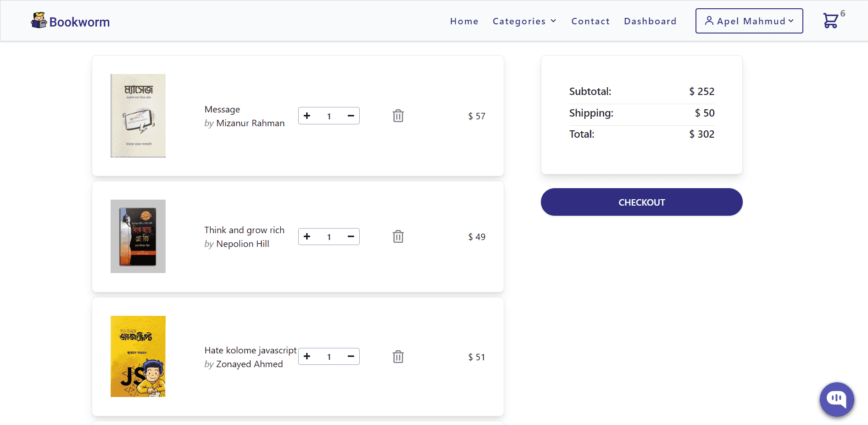868x425 pixels.
Task: Delete Message book from cart
Action: click(x=398, y=116)
